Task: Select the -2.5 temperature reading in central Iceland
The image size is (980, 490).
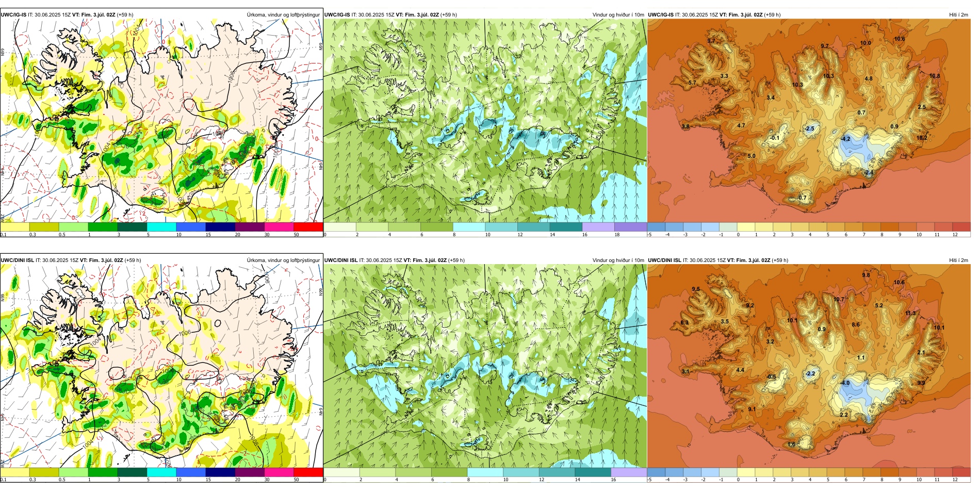Action: point(810,129)
